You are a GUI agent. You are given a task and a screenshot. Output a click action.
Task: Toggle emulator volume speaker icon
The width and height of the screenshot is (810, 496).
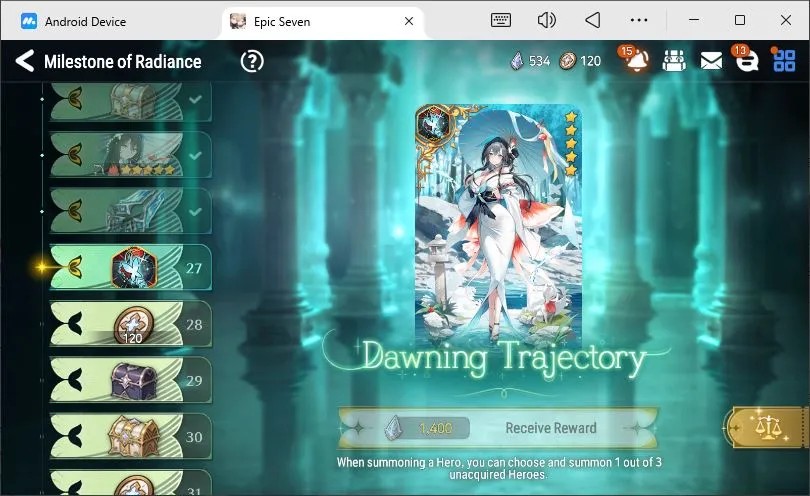[547, 20]
